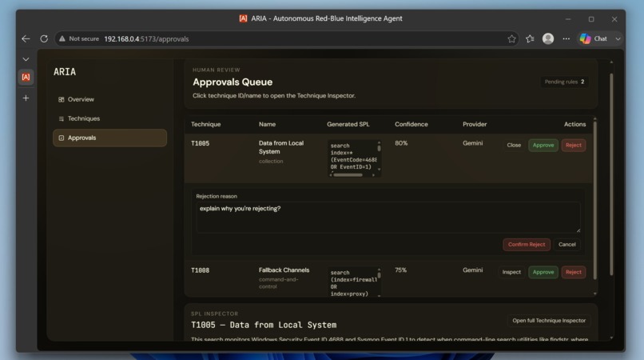This screenshot has height=360, width=644.
Task: Reject the T1005 rule
Action: tap(574, 146)
